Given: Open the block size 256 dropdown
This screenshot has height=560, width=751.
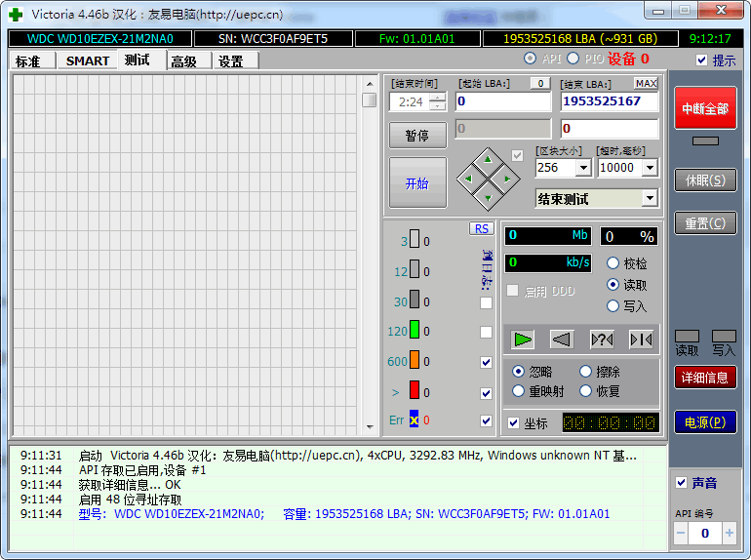Looking at the screenshot, I should point(583,168).
